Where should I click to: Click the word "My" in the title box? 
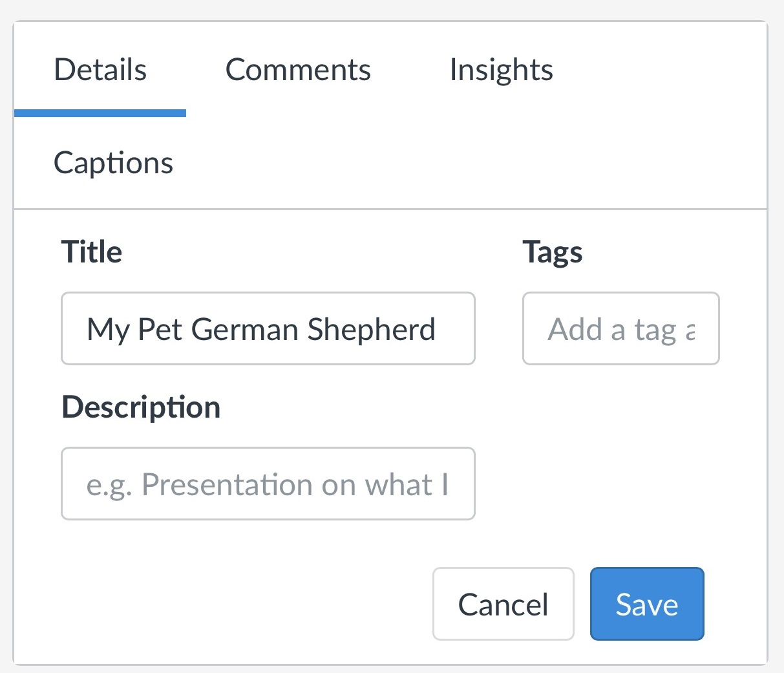pos(108,329)
